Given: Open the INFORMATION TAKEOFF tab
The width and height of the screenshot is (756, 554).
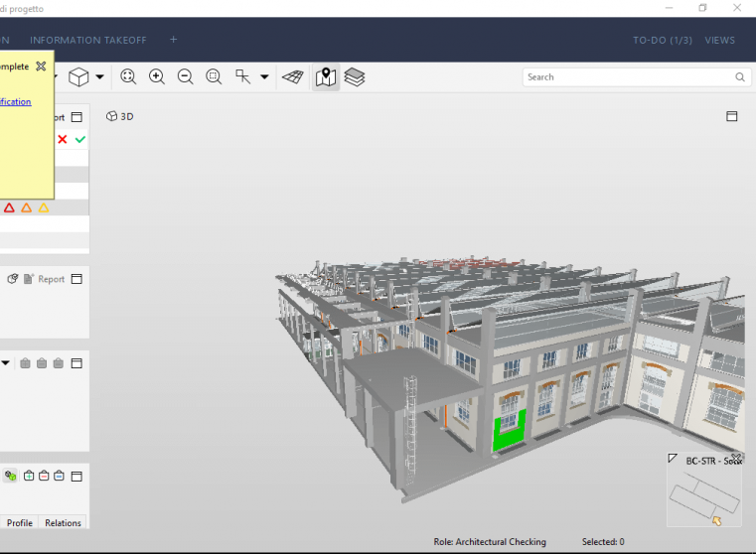Looking at the screenshot, I should pos(88,40).
